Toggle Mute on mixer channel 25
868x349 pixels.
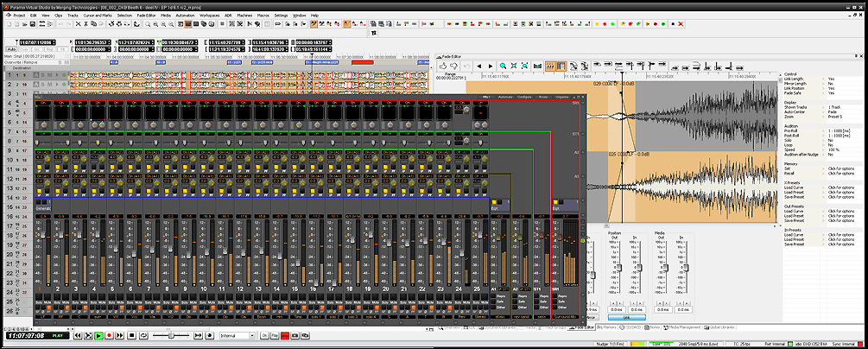(485, 298)
